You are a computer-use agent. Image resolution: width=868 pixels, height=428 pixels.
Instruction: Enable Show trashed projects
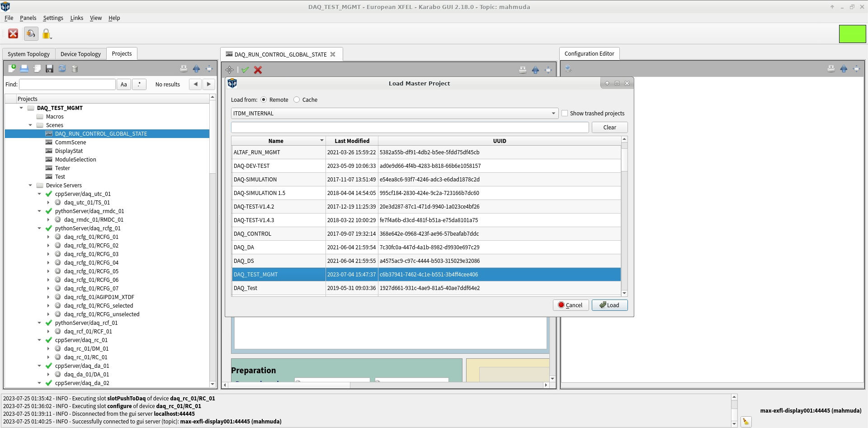tap(565, 113)
